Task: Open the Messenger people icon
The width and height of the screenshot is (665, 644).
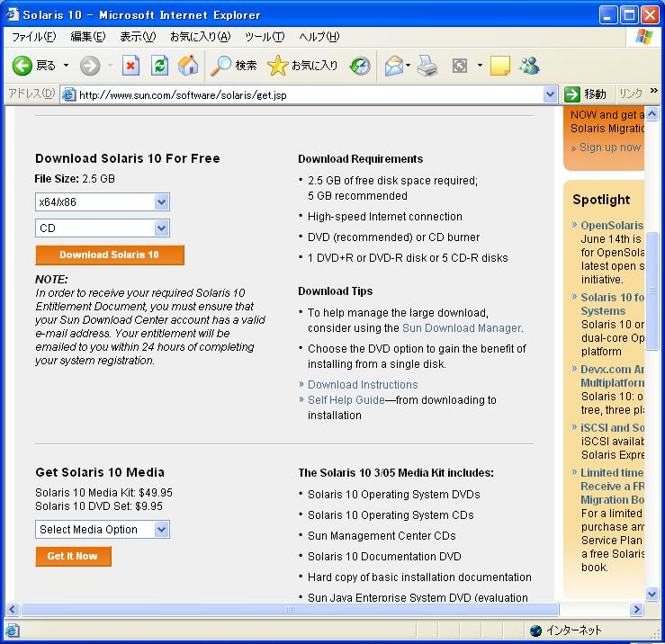Action: click(x=529, y=66)
